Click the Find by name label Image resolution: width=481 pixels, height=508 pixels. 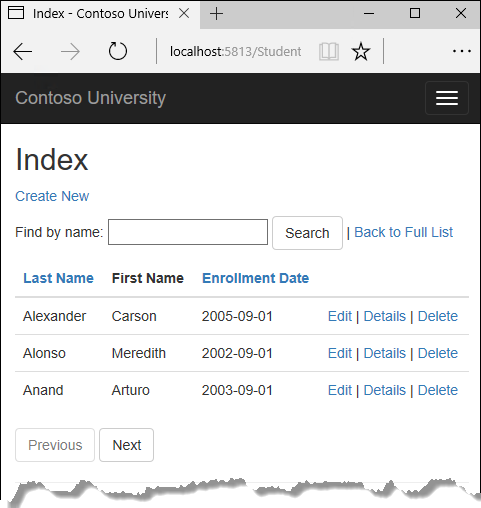pyautogui.click(x=59, y=232)
